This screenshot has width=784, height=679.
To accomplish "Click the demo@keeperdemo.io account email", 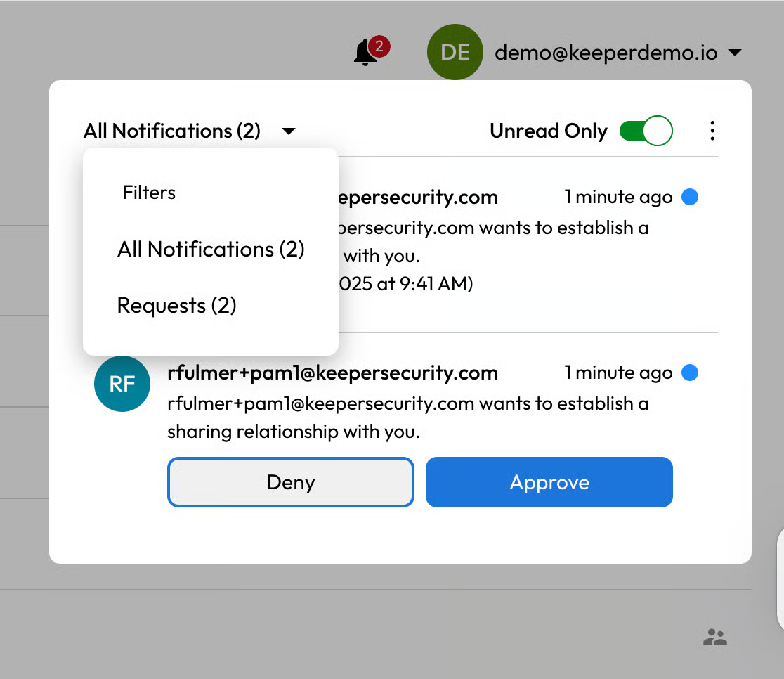I will click(x=606, y=53).
